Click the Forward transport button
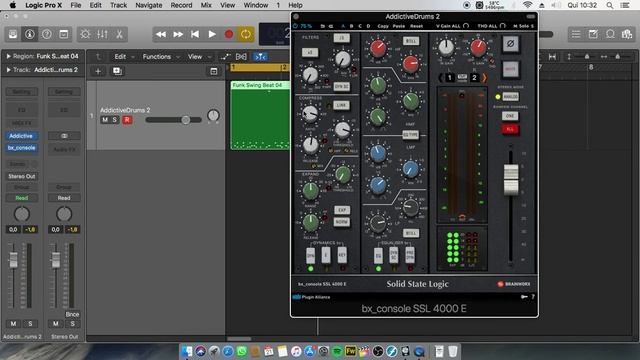The image size is (640, 360). tap(178, 34)
